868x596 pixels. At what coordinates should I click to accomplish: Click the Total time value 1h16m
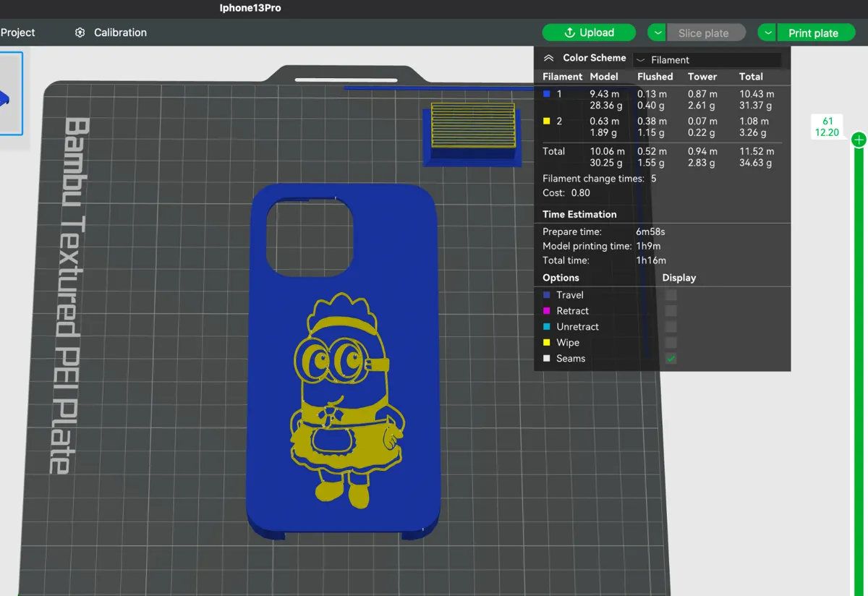coord(651,260)
